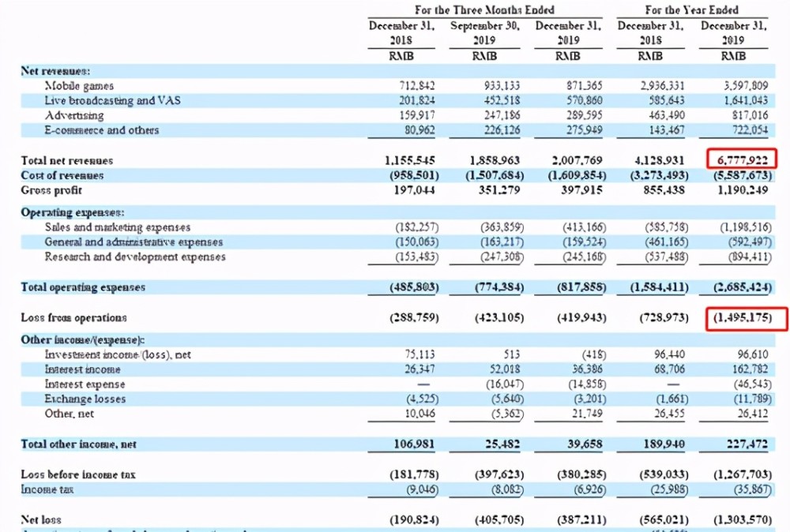Image resolution: width=790 pixels, height=532 pixels.
Task: Select mobile games value 712,842
Action: (x=416, y=86)
